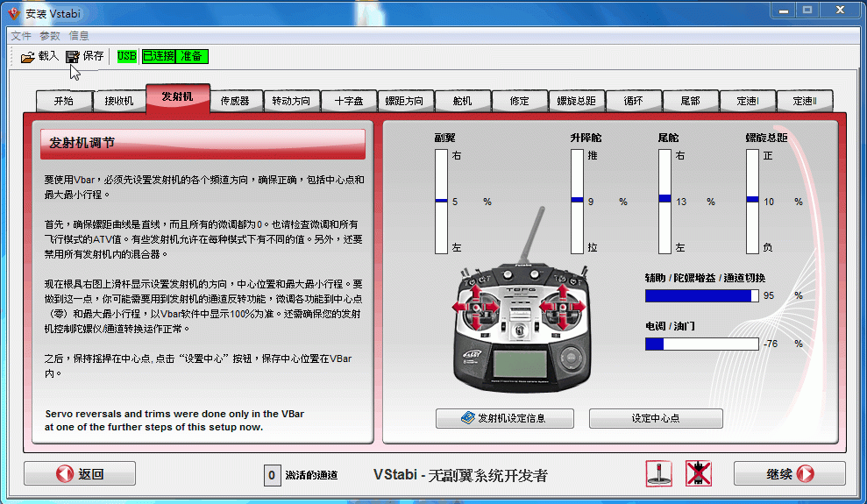Image resolution: width=867 pixels, height=504 pixels.
Task: Click the 保存 (Save) floppy disk icon
Action: [x=73, y=57]
